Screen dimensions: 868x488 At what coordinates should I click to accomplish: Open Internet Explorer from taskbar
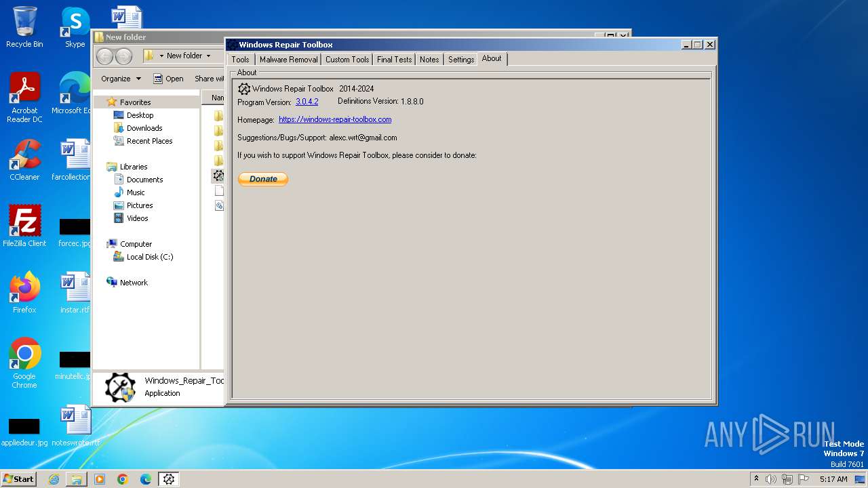tap(54, 479)
